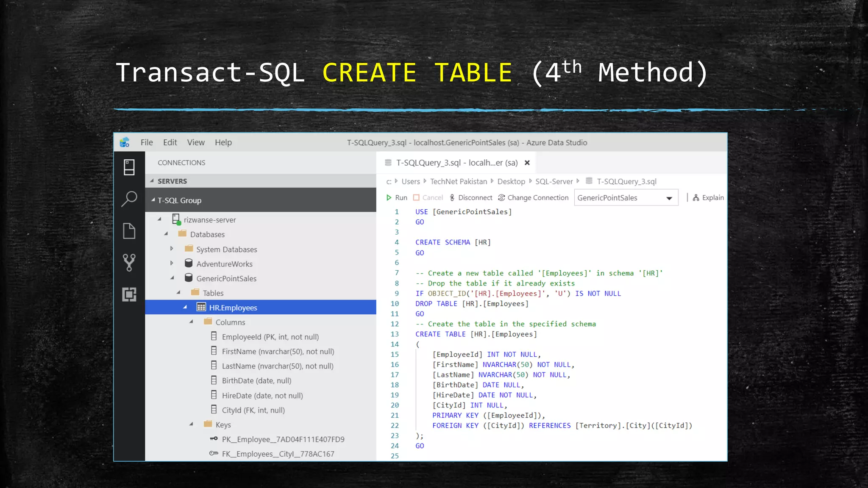Close the T-SQLQuery_3.sql tab
Screen dimensions: 868x488
(x=527, y=163)
